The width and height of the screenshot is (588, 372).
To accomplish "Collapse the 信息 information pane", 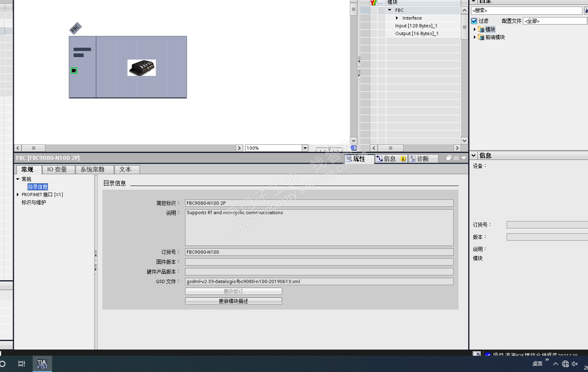I will (x=473, y=155).
